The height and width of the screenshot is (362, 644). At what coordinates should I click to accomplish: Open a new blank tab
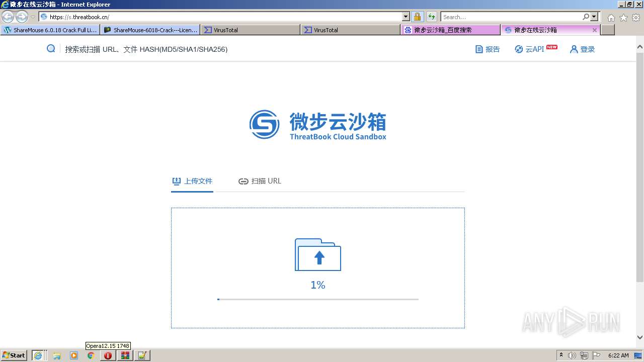tap(608, 30)
